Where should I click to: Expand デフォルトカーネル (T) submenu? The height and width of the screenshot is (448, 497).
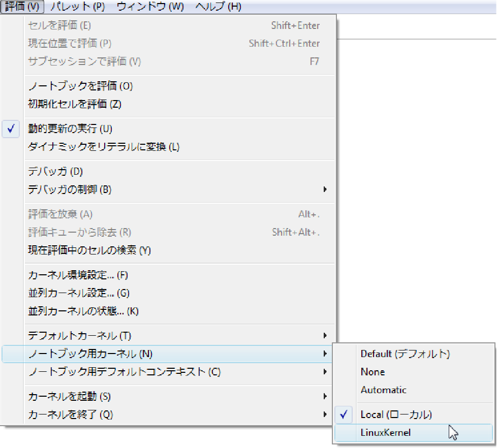168,336
